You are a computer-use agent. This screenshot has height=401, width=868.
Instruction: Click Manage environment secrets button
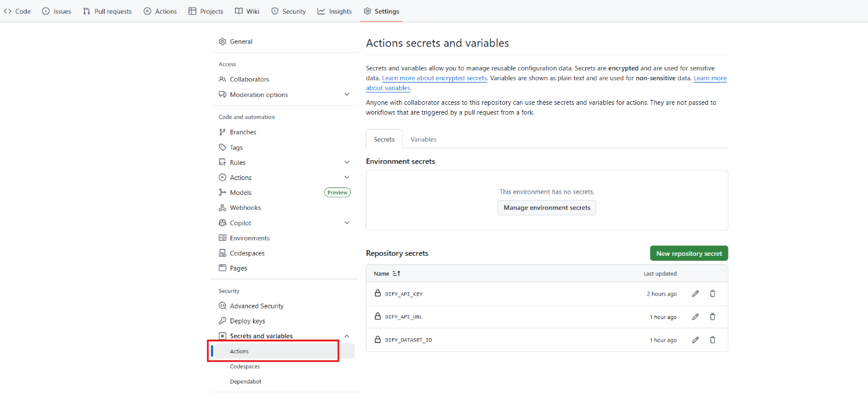coord(547,207)
